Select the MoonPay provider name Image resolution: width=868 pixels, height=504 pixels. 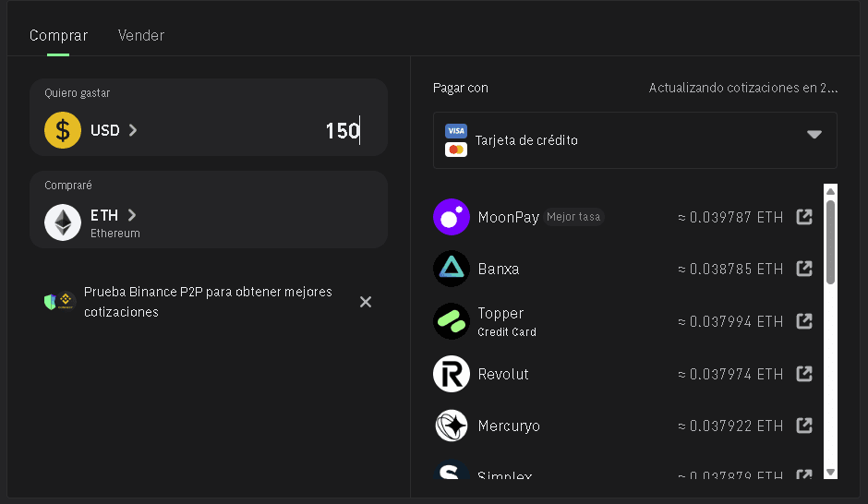pos(508,217)
